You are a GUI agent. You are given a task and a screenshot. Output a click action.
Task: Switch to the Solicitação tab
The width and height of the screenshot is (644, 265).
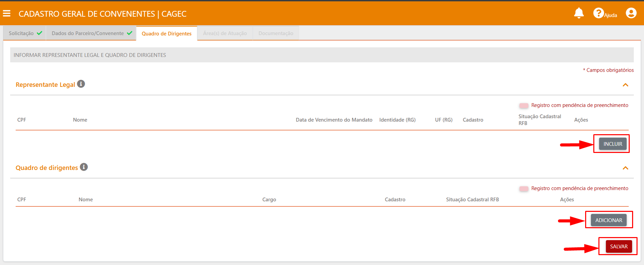click(x=25, y=33)
